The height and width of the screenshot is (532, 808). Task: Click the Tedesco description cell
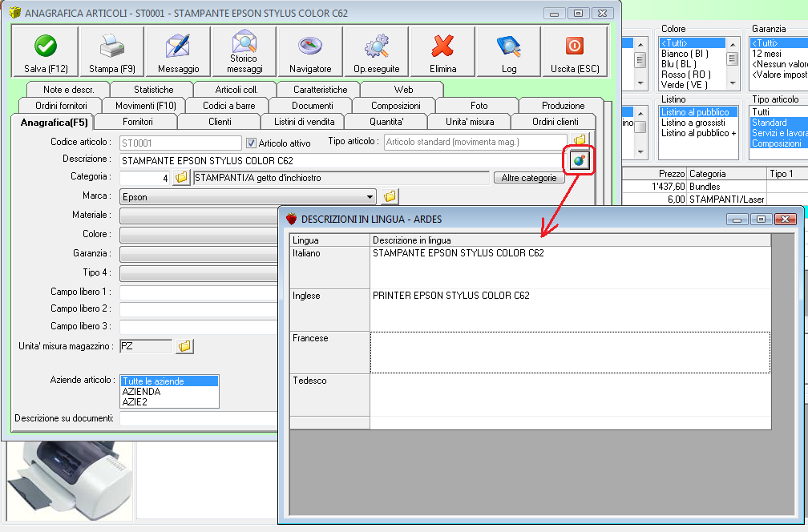tap(571, 395)
